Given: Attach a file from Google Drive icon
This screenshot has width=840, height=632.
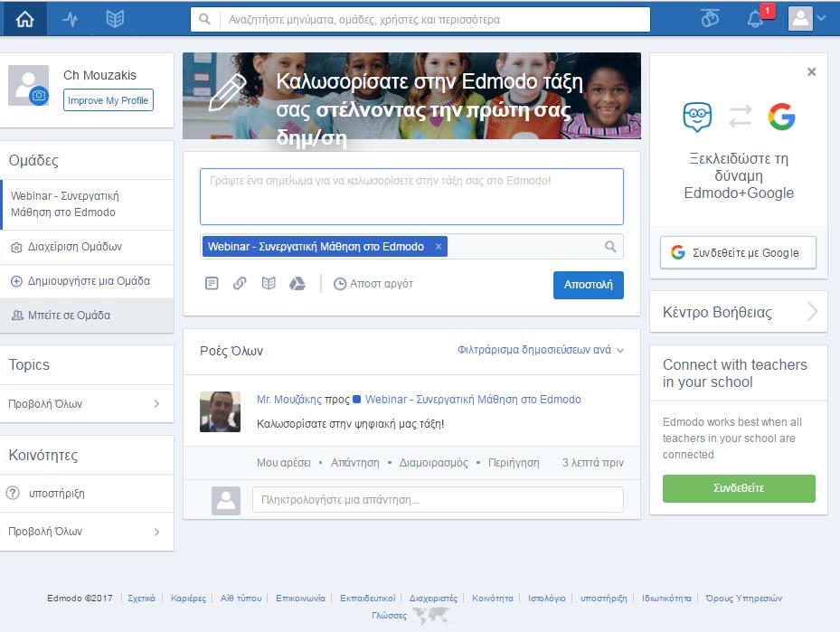Looking at the screenshot, I should tap(297, 283).
